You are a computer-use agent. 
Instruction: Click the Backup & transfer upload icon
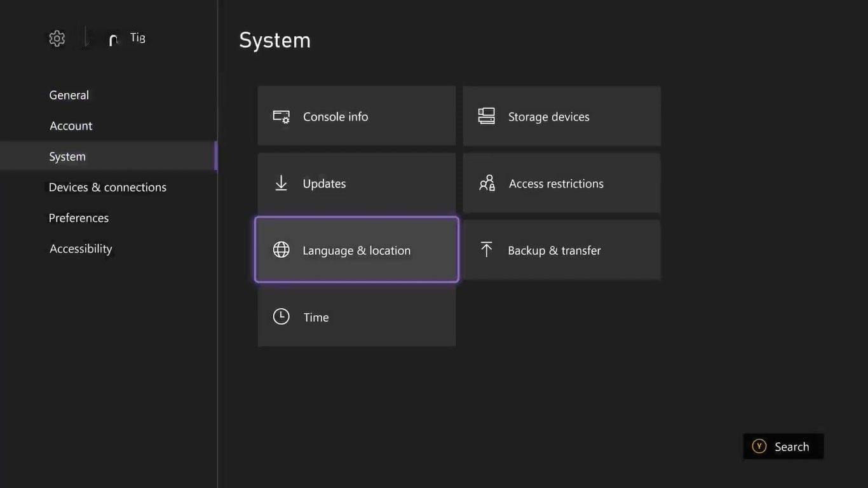(x=486, y=250)
